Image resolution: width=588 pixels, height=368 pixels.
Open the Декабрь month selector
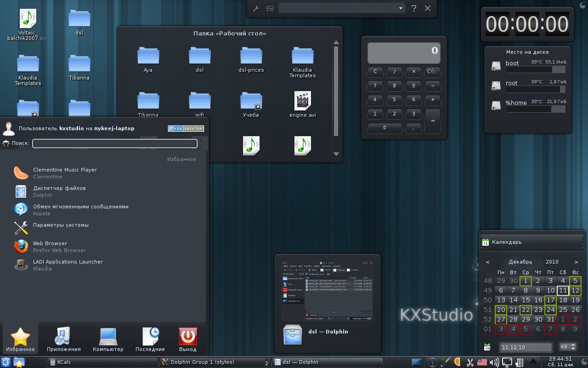[520, 262]
